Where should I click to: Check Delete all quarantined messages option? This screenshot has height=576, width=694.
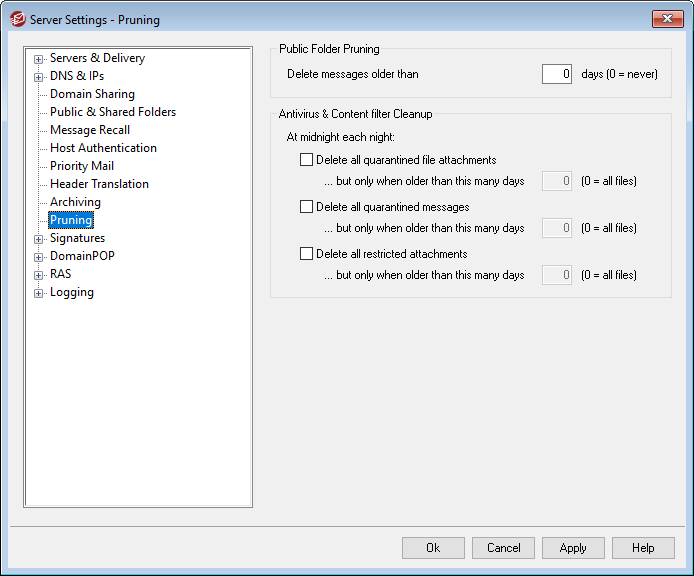306,207
